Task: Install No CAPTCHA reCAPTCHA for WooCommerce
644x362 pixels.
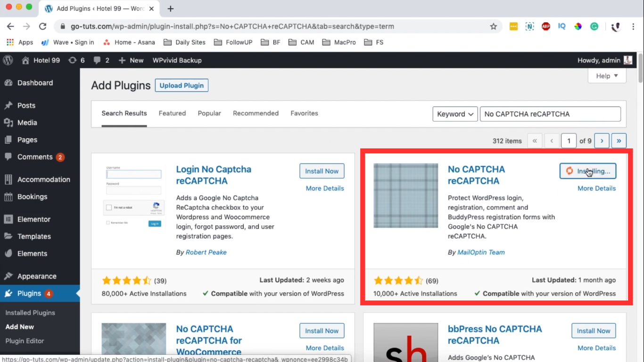Action: (322, 331)
